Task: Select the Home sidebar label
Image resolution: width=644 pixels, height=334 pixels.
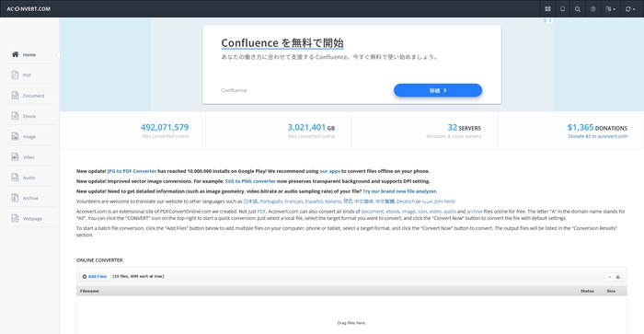Action: coord(29,54)
